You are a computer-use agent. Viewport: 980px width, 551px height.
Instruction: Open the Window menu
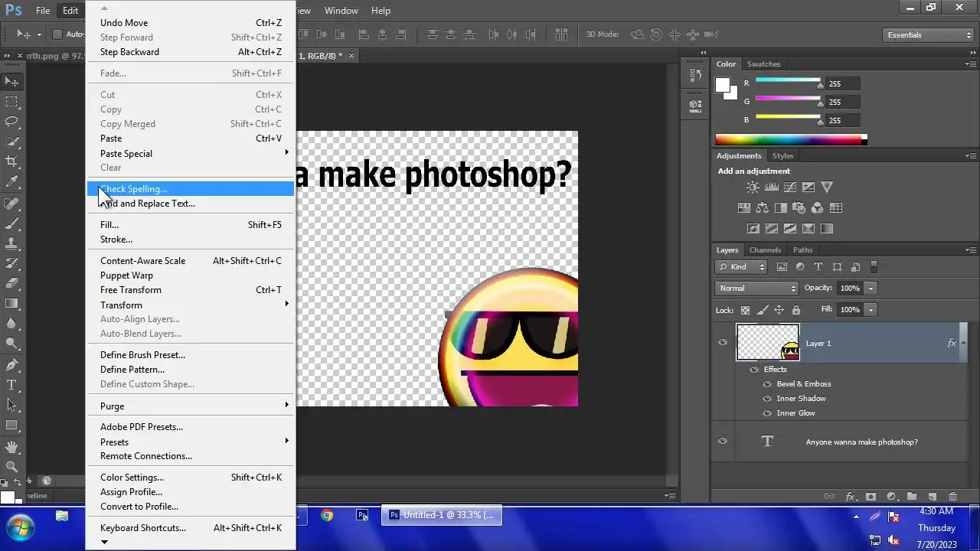[341, 11]
